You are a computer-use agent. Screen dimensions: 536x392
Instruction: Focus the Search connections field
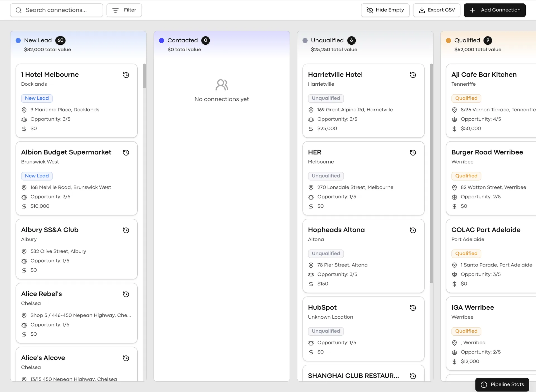pos(56,10)
